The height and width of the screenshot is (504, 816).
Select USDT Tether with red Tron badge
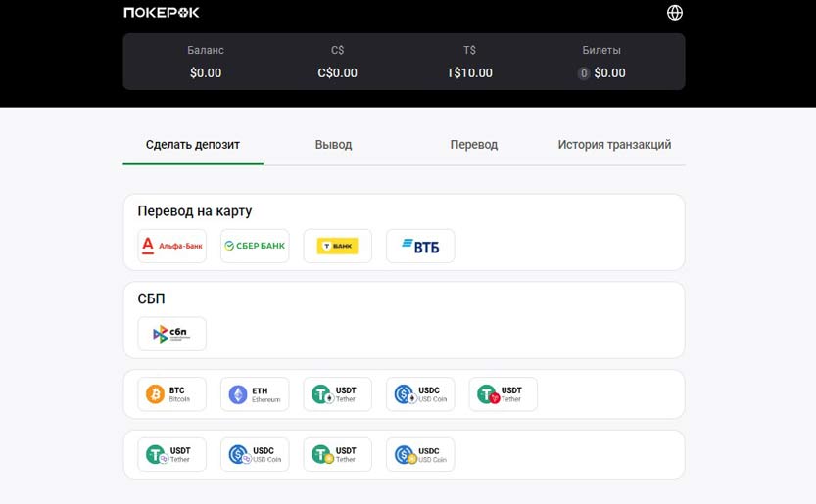(x=503, y=394)
